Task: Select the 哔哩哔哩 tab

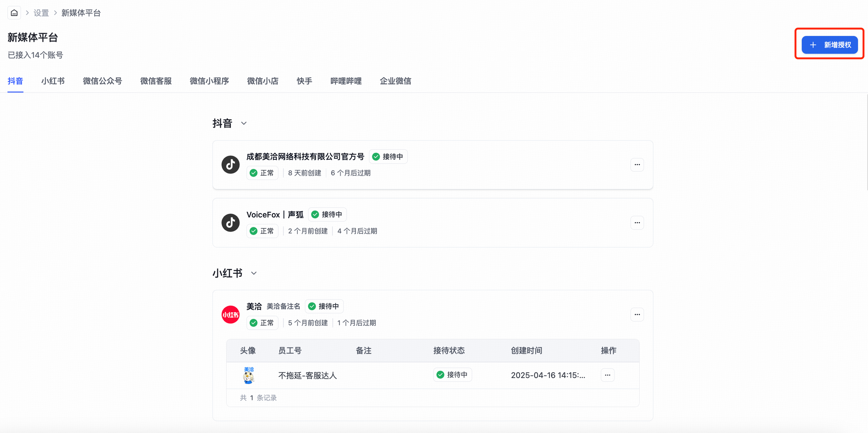Action: [346, 81]
